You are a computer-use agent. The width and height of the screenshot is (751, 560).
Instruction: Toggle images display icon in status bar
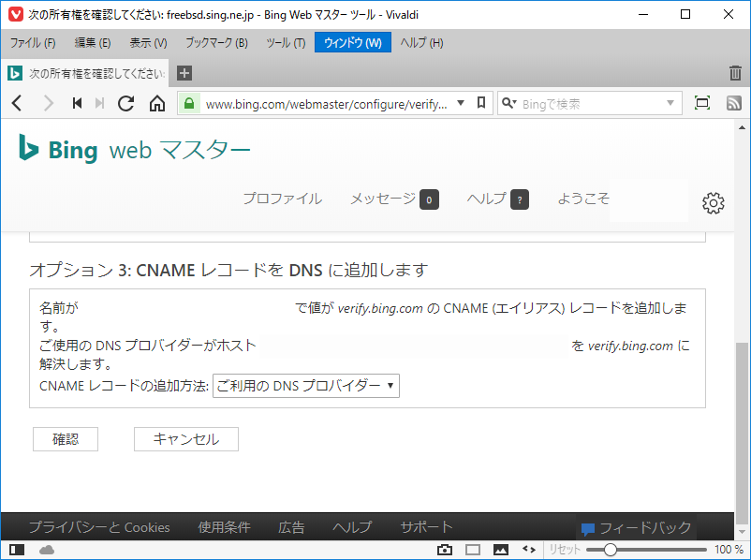[x=501, y=550]
